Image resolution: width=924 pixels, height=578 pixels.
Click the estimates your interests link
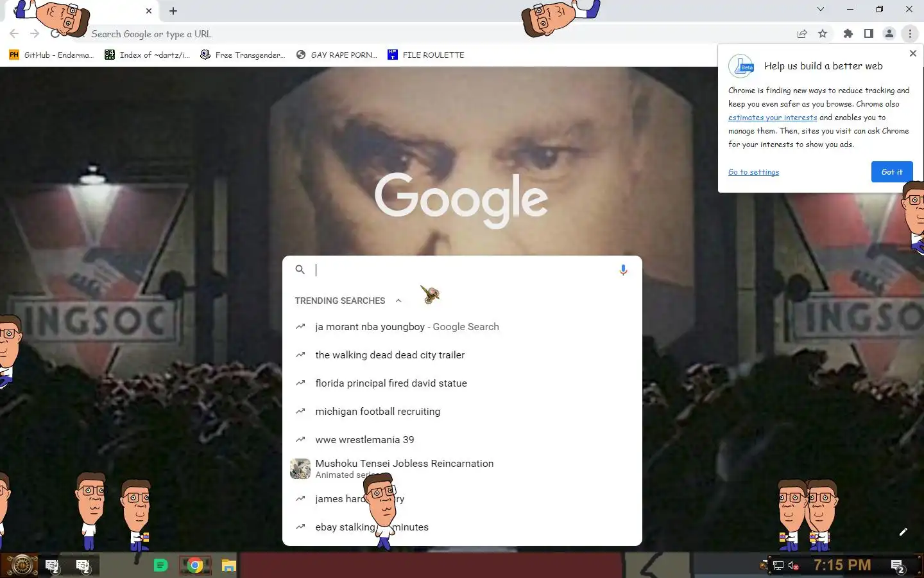pyautogui.click(x=773, y=118)
